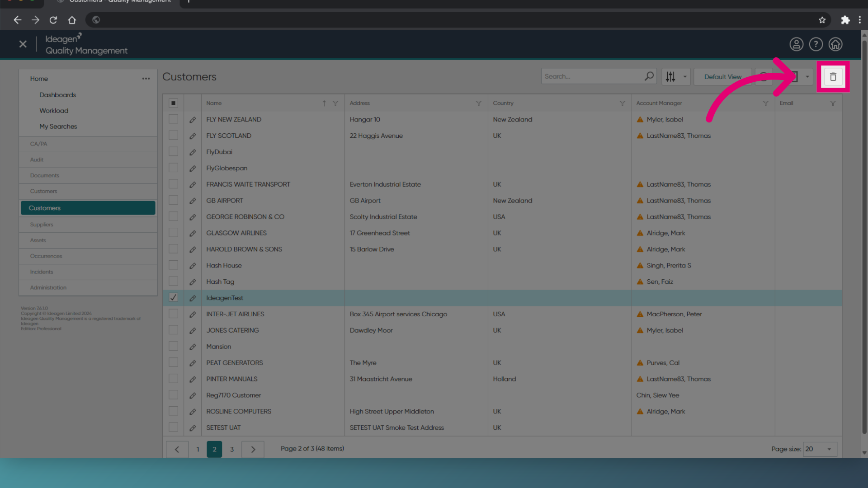This screenshot has height=488, width=868.
Task: Open the help question mark icon
Action: click(x=816, y=44)
